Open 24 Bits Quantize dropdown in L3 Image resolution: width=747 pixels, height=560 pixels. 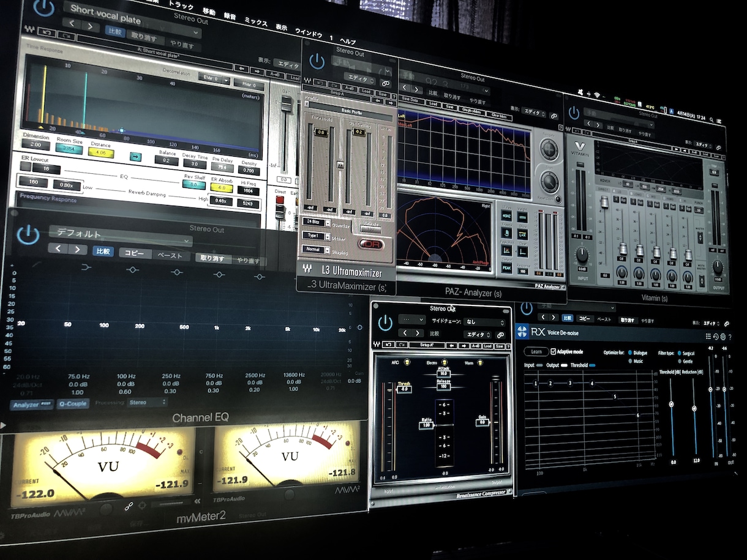317,222
